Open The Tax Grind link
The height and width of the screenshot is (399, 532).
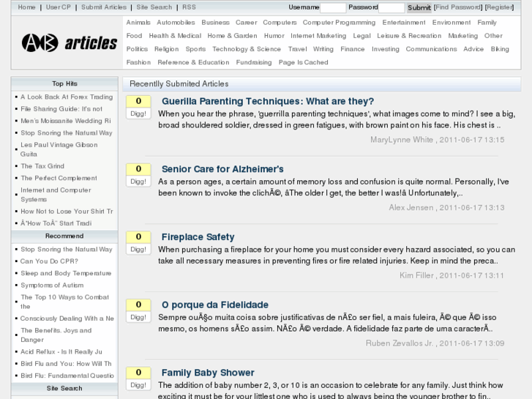(42, 166)
